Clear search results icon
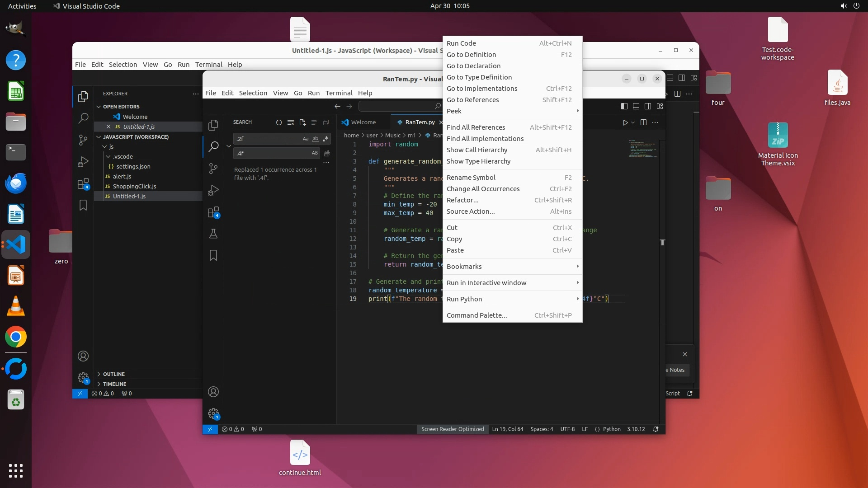 (290, 122)
